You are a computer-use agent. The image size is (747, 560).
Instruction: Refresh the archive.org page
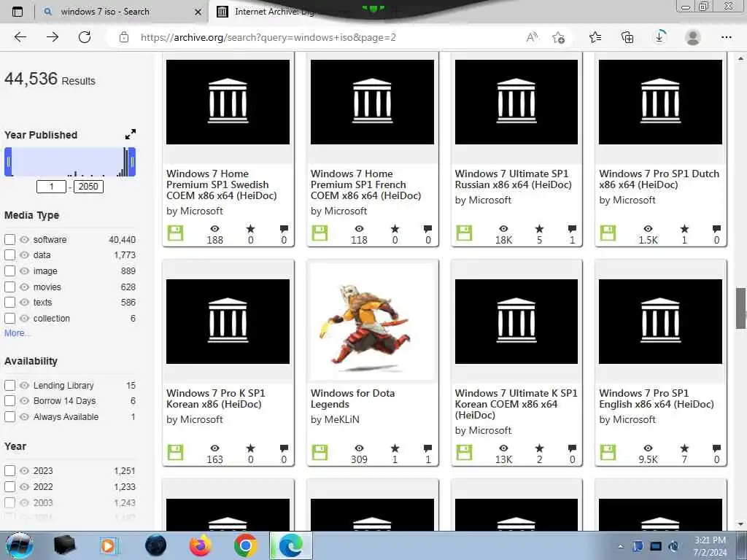tap(85, 37)
